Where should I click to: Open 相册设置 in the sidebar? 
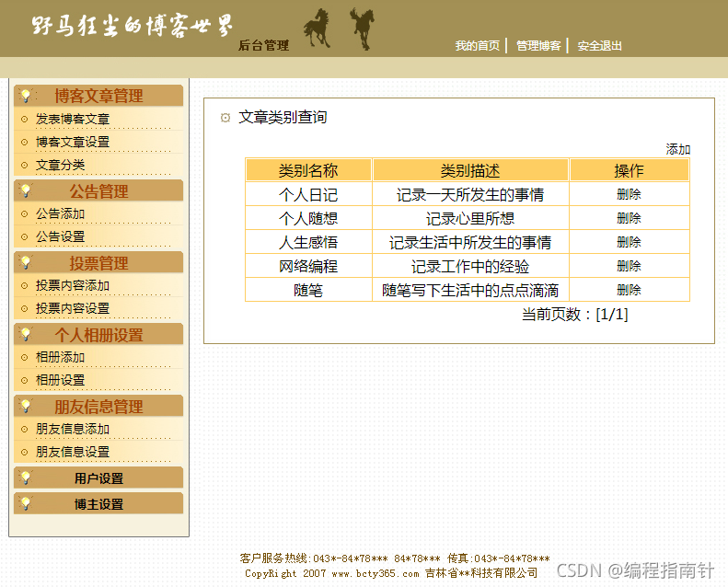coord(61,380)
